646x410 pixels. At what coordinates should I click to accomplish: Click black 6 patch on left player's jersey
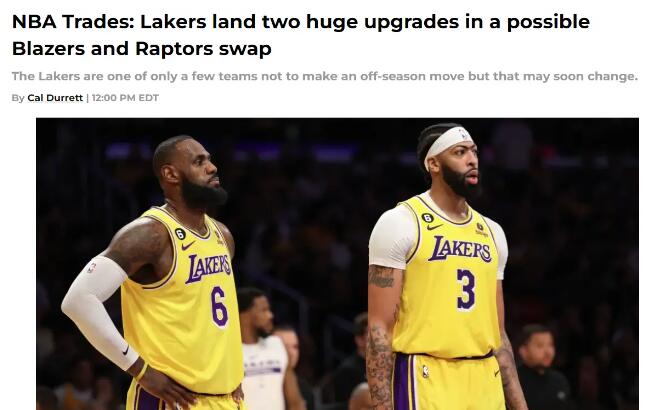click(180, 234)
